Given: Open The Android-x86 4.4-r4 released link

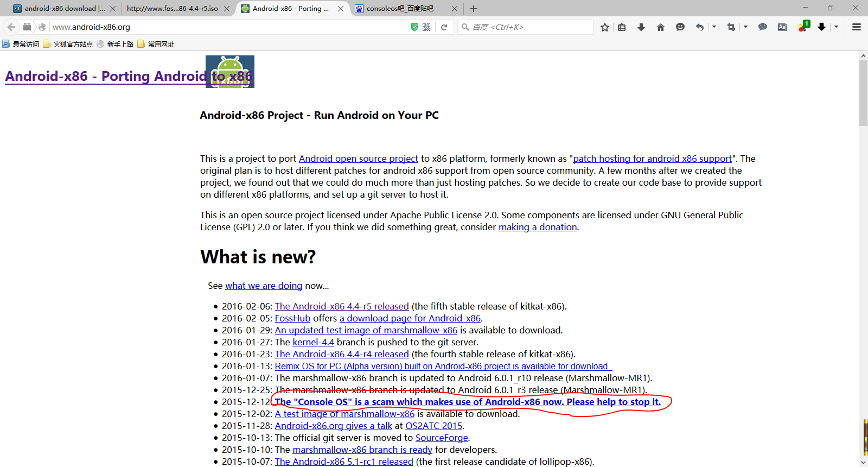Looking at the screenshot, I should [x=342, y=354].
